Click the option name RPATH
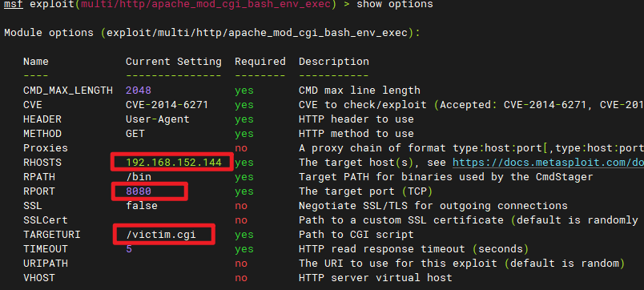The height and width of the screenshot is (290, 644). coord(39,177)
